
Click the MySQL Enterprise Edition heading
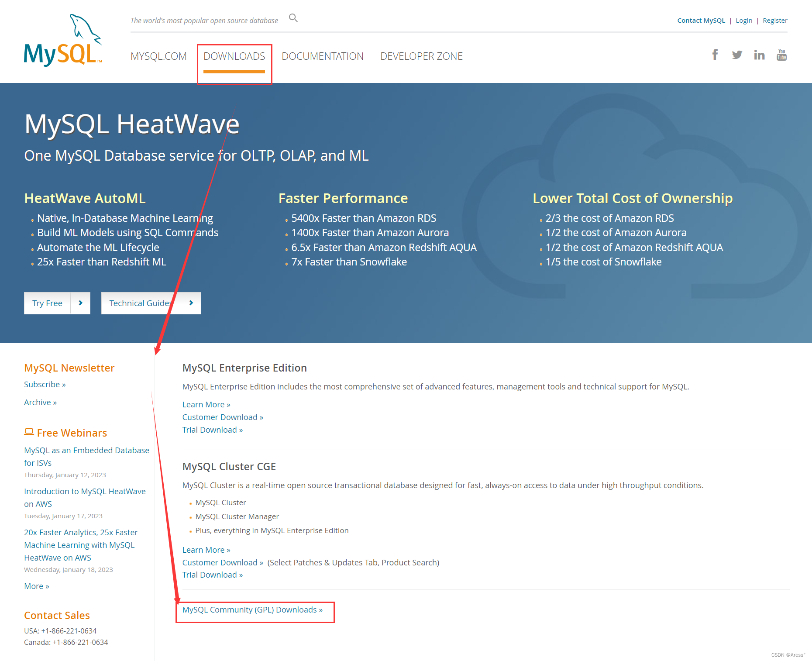point(244,368)
